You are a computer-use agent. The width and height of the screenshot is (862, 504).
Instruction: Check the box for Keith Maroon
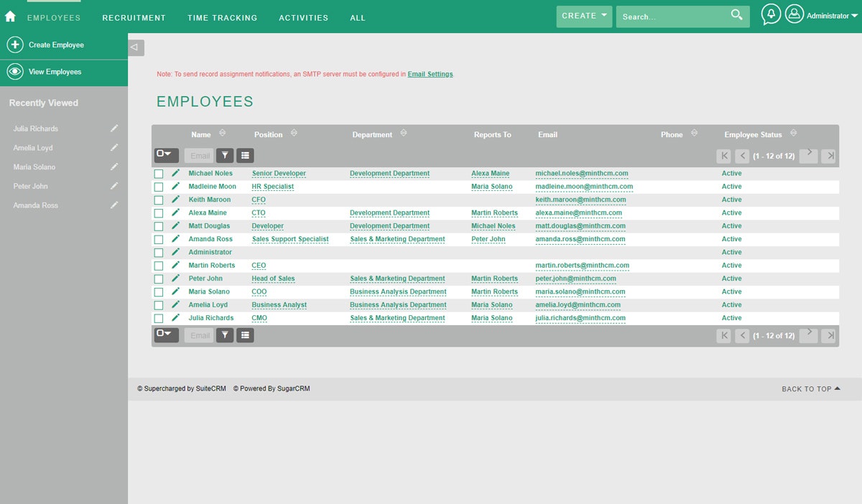(x=159, y=200)
